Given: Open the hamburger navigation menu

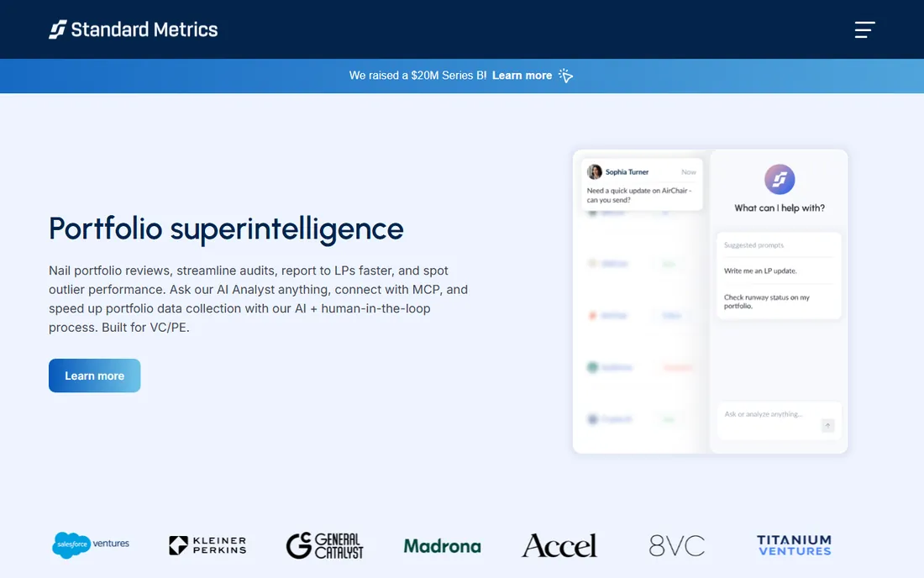Looking at the screenshot, I should click(x=864, y=29).
